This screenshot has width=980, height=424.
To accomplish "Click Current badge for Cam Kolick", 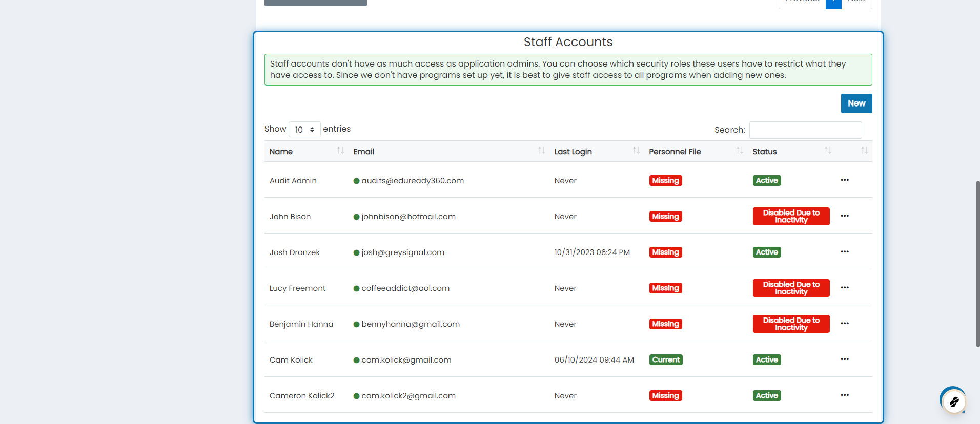I will coord(666,359).
